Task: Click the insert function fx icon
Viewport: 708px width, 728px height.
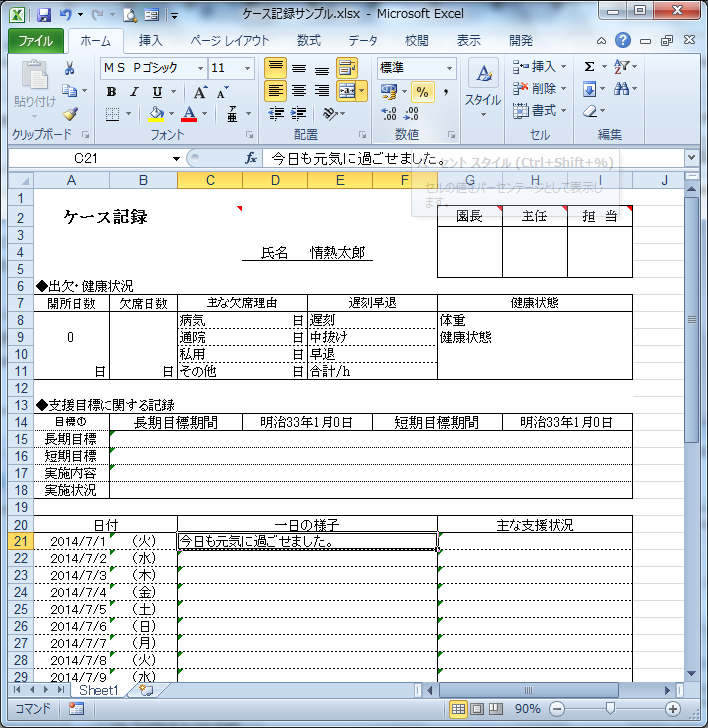Action: tap(251, 158)
